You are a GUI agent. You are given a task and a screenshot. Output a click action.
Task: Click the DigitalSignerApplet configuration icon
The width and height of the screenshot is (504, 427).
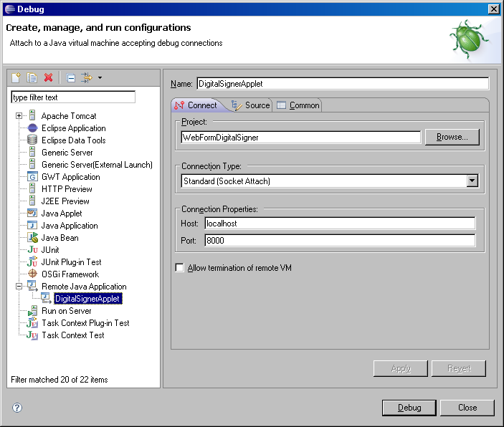(46, 299)
